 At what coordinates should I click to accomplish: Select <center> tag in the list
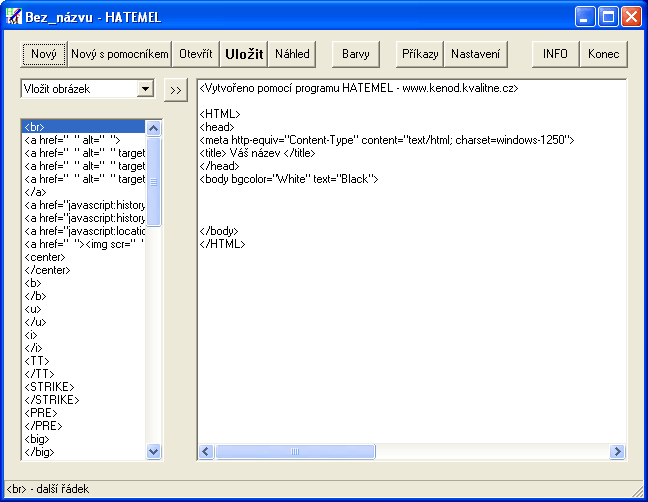tap(44, 256)
